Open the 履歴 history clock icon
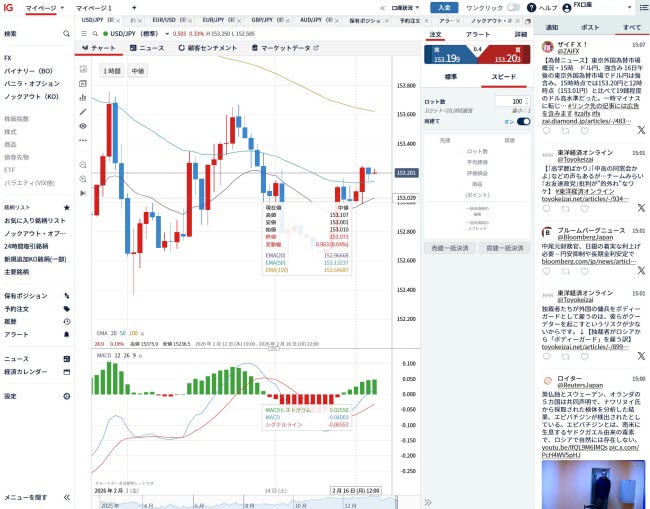Screen dimensions: 650x509 click(x=67, y=322)
